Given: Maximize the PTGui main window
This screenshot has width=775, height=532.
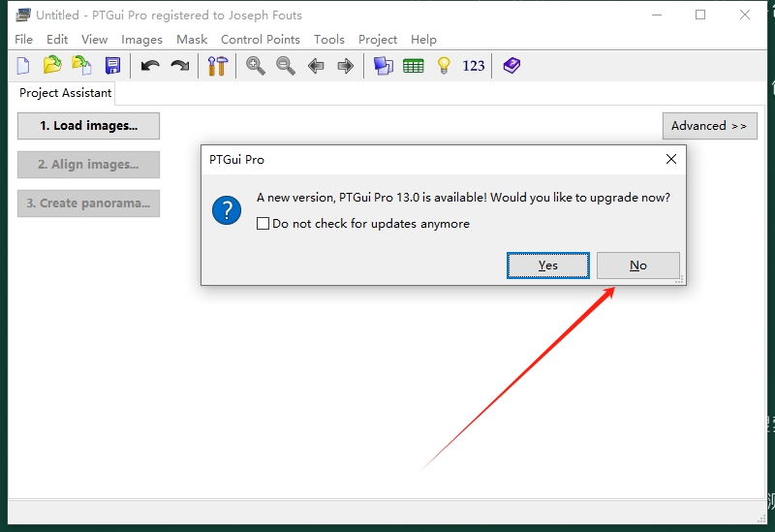Looking at the screenshot, I should 700,15.
